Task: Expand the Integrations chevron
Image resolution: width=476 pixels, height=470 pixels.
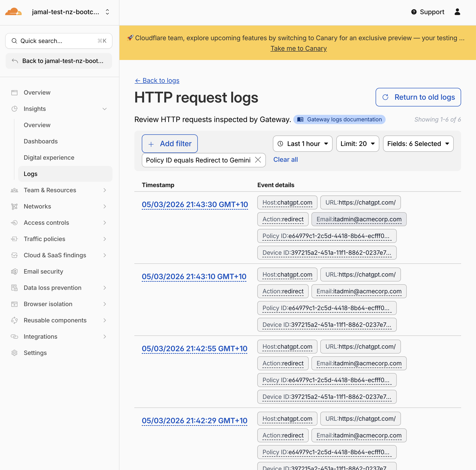Action: 105,336
